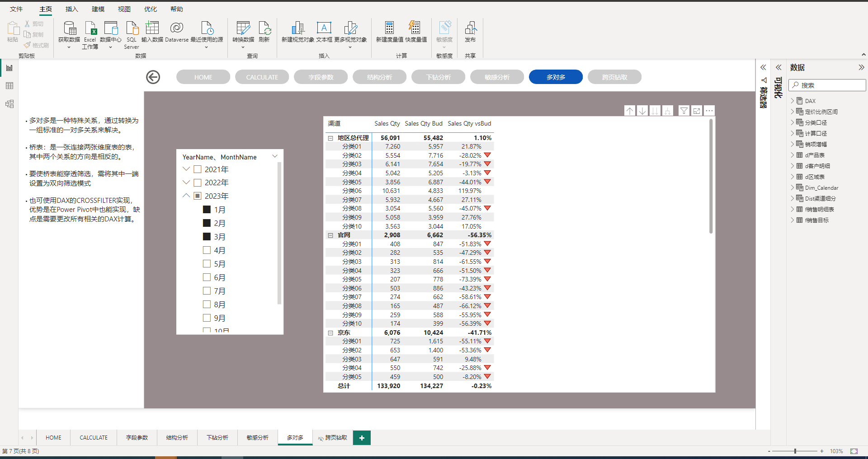Toggle the 2023年 checkbox
Screen dimensions: 868x459
tap(197, 196)
